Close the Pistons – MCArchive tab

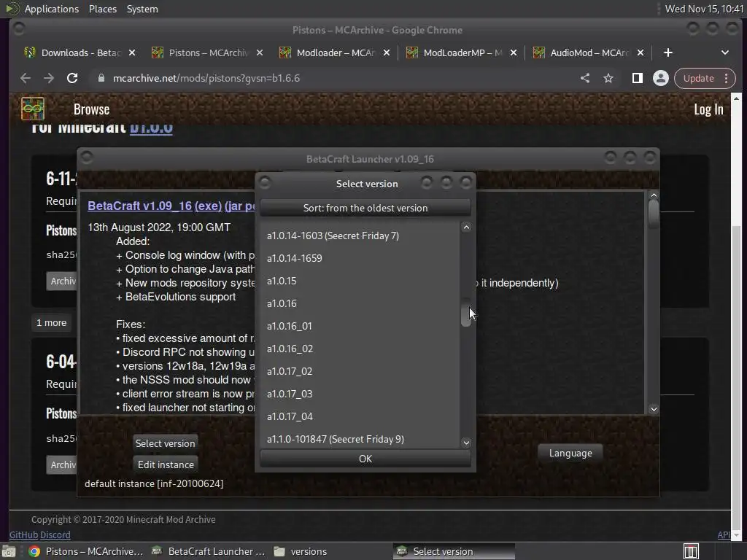pos(259,52)
